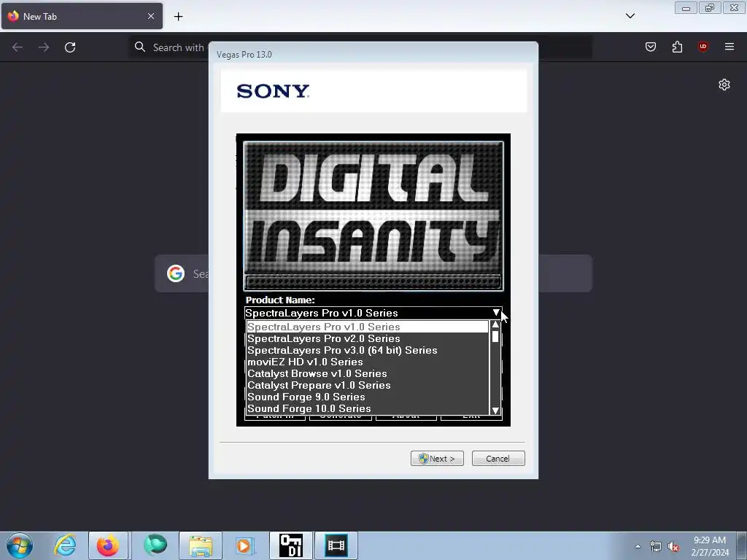Click the Google search box on page
The image size is (747, 560).
click(x=373, y=273)
